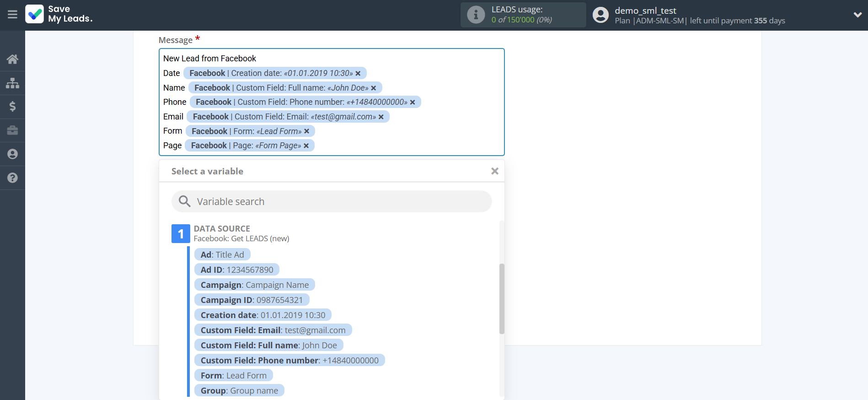Close the Select a variable panel
Viewport: 868px width, 400px height.
494,171
